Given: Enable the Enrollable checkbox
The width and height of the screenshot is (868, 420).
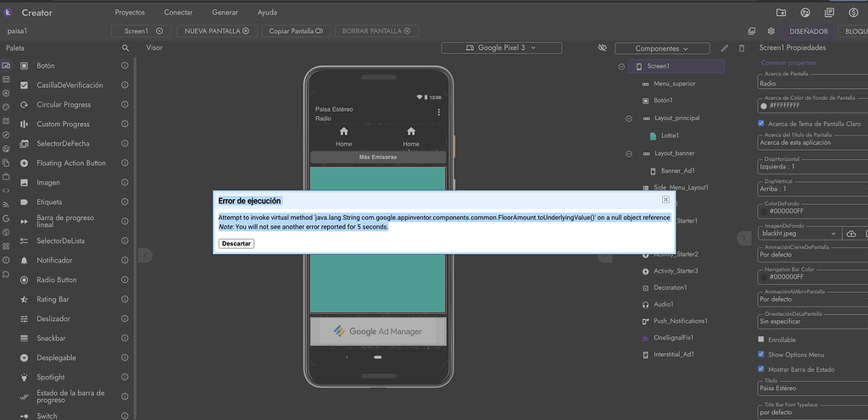Looking at the screenshot, I should (x=761, y=340).
